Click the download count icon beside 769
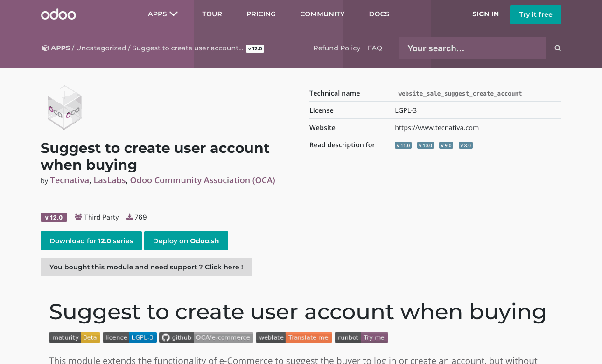Image resolution: width=602 pixels, height=364 pixels. pos(129,217)
